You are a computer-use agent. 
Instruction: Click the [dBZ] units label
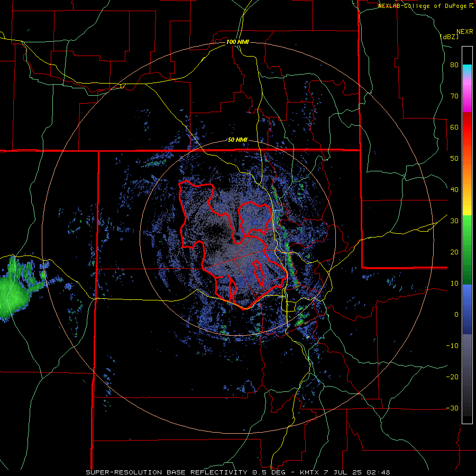[x=449, y=36]
